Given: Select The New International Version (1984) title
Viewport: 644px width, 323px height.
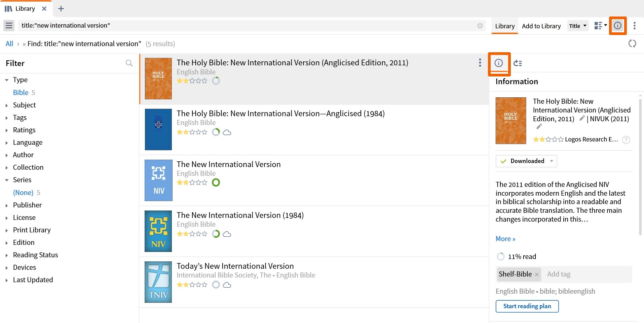Looking at the screenshot, I should [240, 215].
